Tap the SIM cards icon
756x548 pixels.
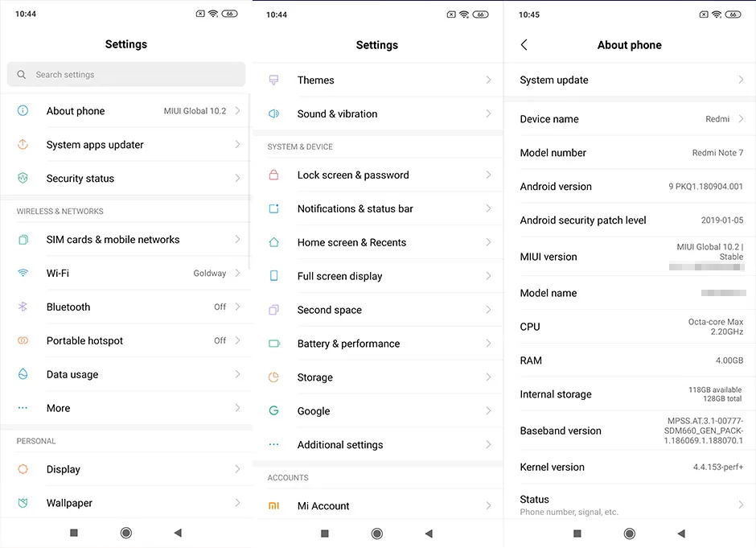23,239
